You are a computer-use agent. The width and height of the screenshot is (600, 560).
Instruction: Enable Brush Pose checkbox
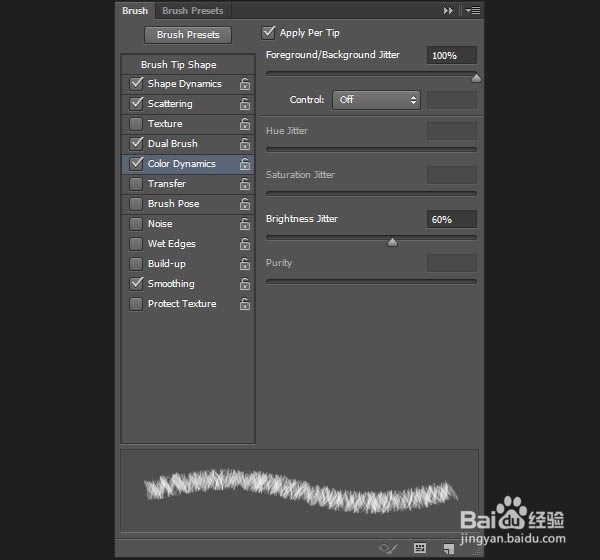click(x=136, y=204)
